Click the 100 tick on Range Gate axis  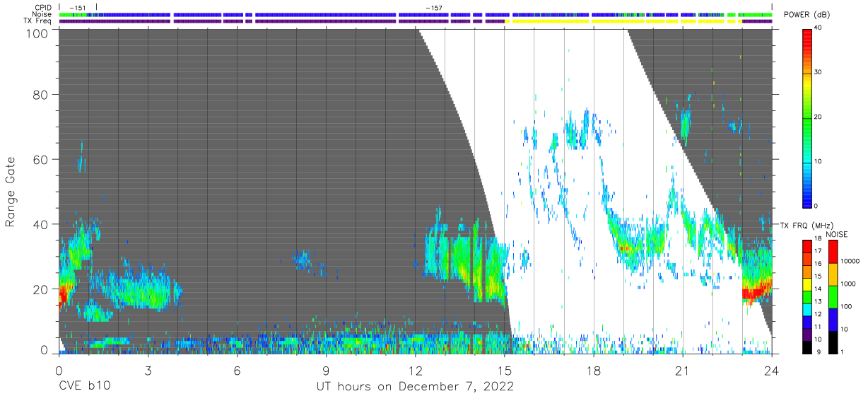pyautogui.click(x=37, y=33)
